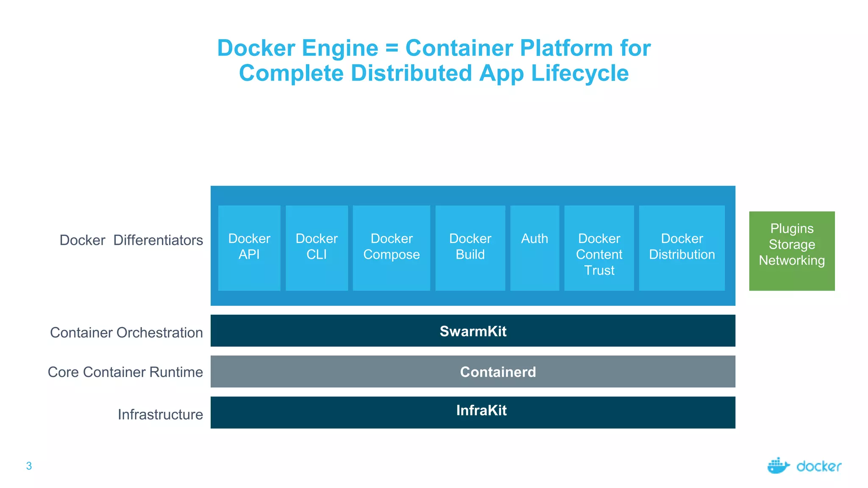Viewport: 868px width, 488px height.
Task: Select the Auth box
Action: tap(534, 248)
